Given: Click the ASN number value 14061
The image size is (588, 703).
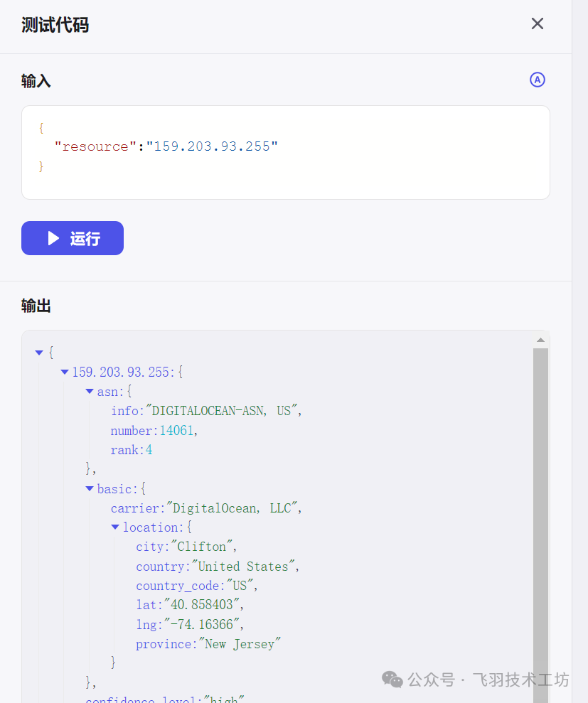Looking at the screenshot, I should click(x=176, y=431).
